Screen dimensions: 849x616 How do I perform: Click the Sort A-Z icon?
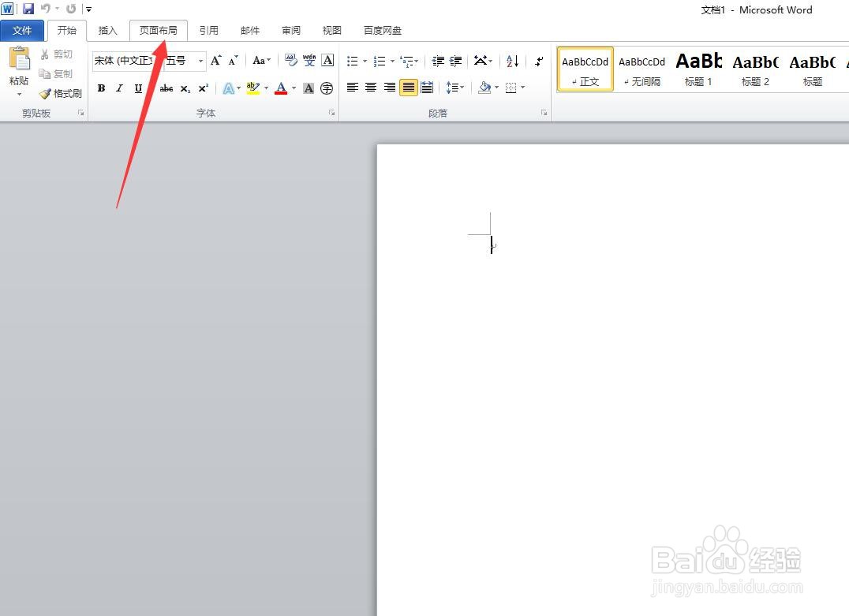[x=512, y=61]
